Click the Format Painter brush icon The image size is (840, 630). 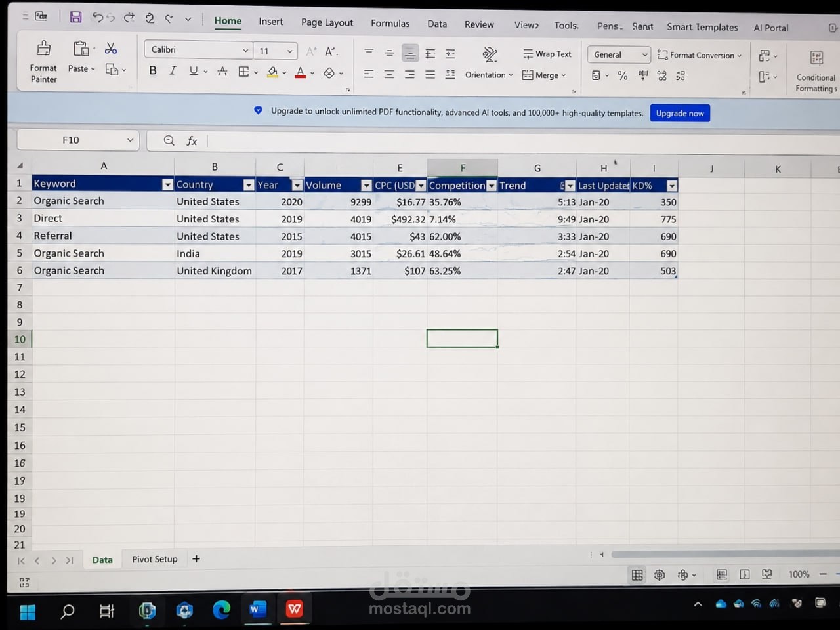point(43,48)
